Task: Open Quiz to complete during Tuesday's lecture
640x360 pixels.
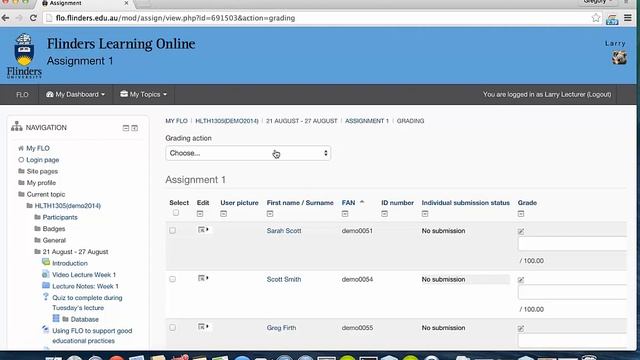Action: coord(87,302)
